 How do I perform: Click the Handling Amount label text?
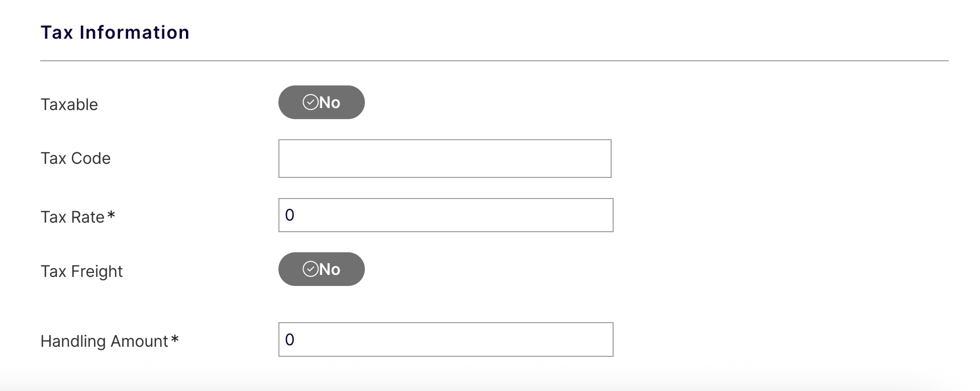point(104,341)
